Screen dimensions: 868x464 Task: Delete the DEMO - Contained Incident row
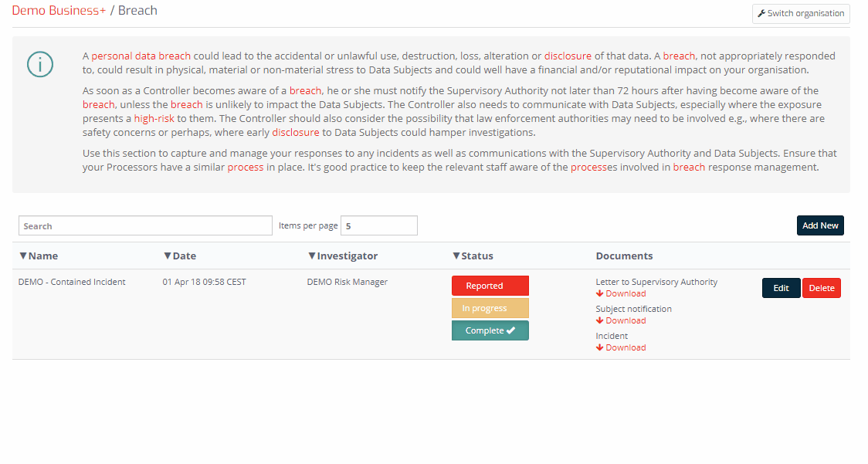point(822,288)
